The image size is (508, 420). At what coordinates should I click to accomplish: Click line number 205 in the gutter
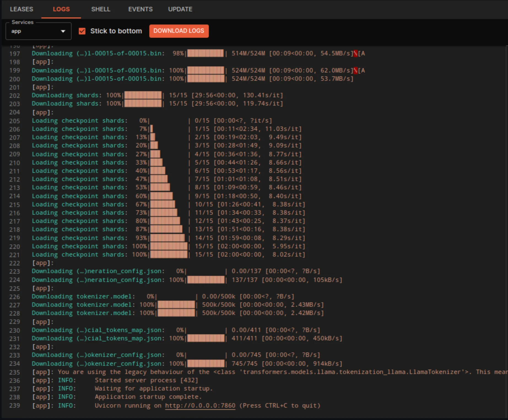15,121
